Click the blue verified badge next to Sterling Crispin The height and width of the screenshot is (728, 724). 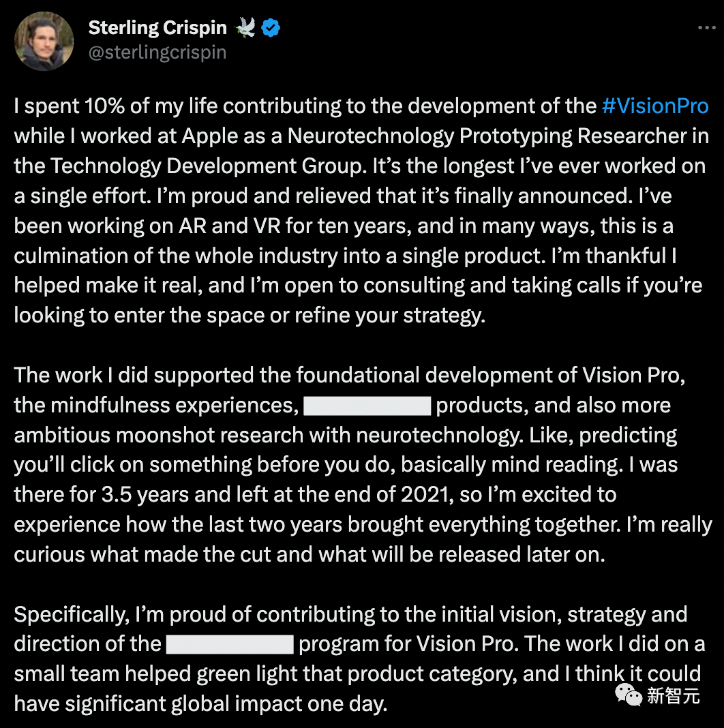tap(271, 27)
